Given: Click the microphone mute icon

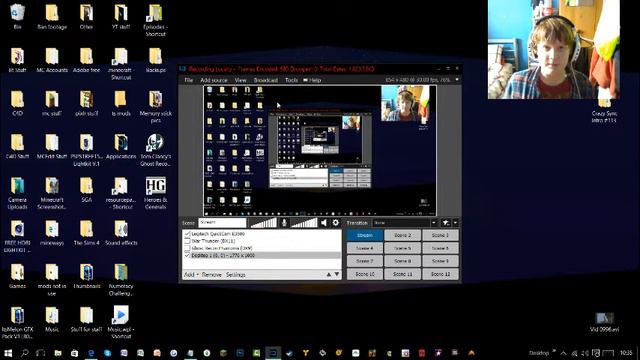Looking at the screenshot, I should 284,222.
